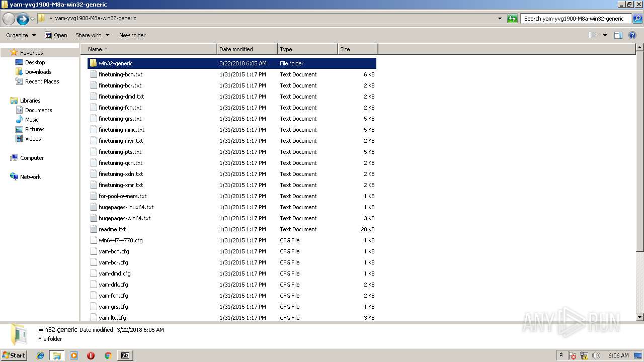Select the yam-grs.cfg file name
644x362 pixels.
113,307
